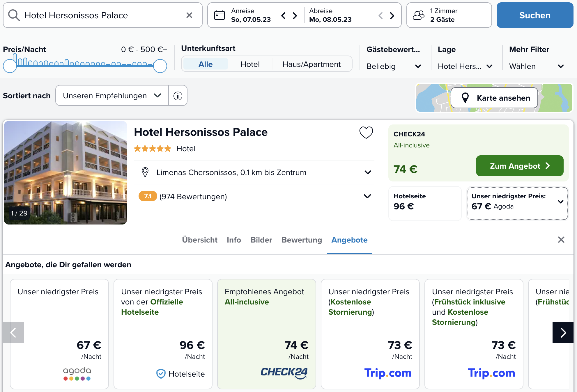This screenshot has width=577, height=392.
Task: Open the Mehr Filter Wählen dropdown
Action: click(537, 66)
